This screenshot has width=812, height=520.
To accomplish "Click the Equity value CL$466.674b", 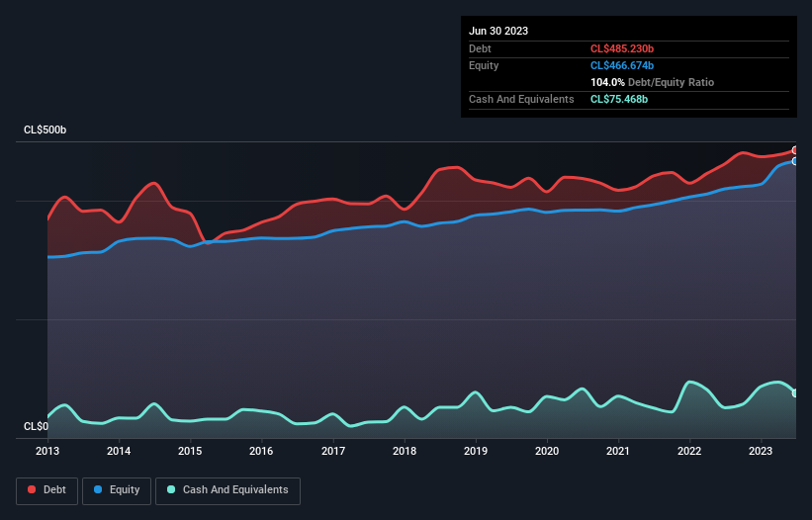I will point(622,65).
